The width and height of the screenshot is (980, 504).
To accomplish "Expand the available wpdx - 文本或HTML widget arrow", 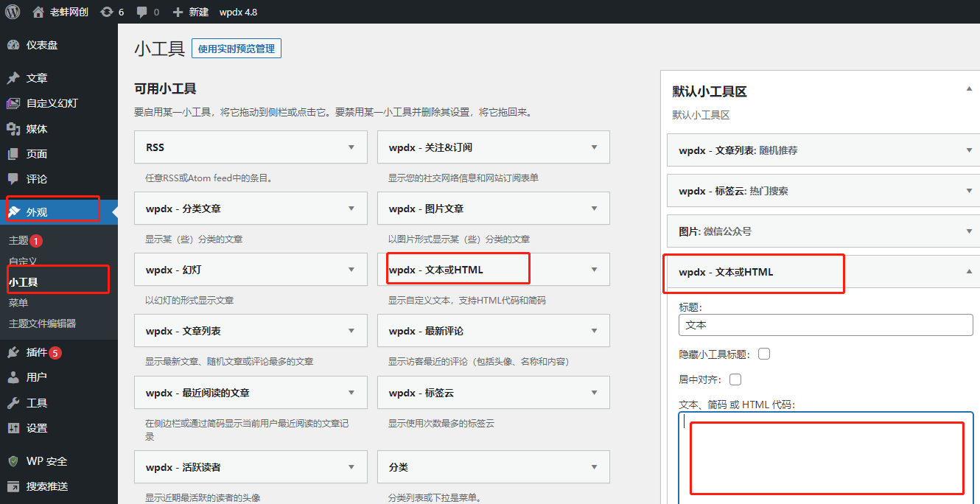I will pos(594,270).
